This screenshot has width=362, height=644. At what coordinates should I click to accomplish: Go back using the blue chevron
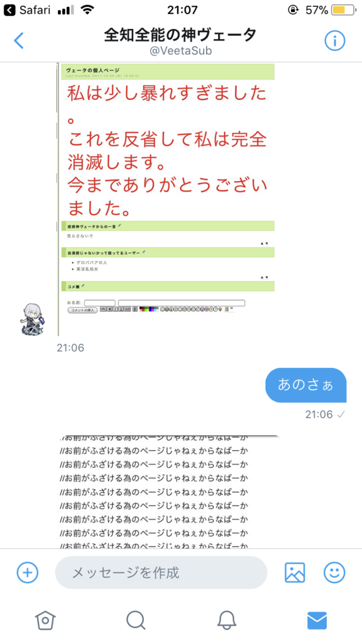coord(18,40)
